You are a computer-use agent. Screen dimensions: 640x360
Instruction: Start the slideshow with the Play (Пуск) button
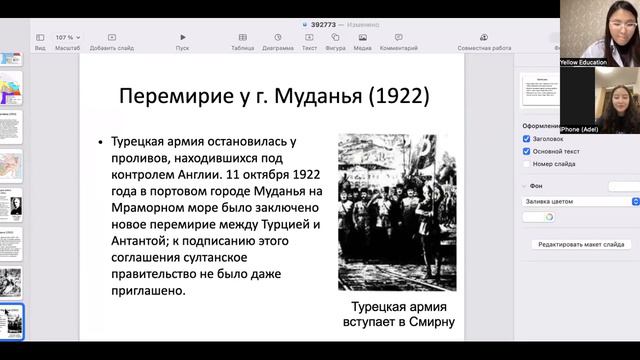(x=182, y=38)
